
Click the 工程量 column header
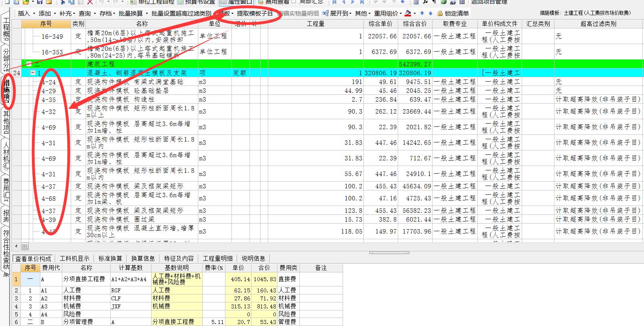coord(315,24)
